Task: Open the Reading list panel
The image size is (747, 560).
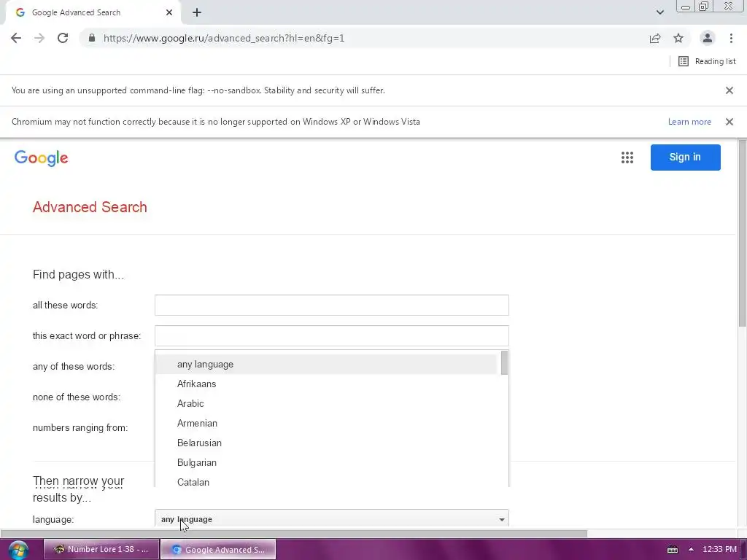Action: click(707, 61)
